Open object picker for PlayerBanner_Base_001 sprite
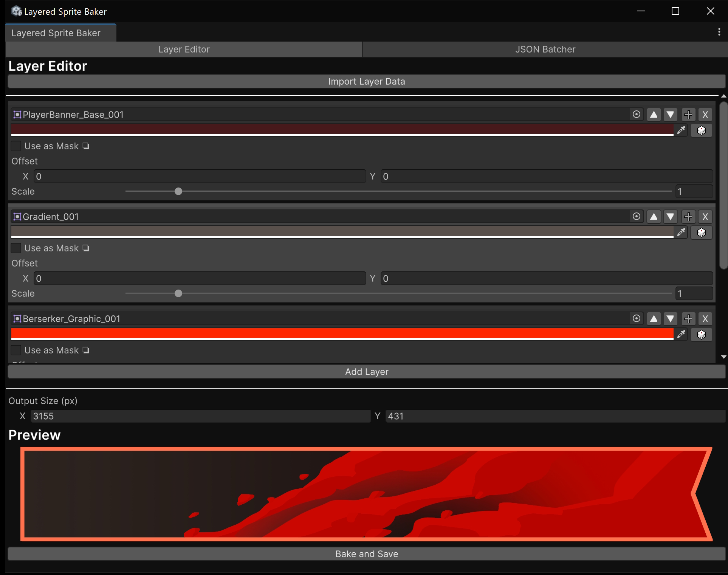 pyautogui.click(x=637, y=115)
